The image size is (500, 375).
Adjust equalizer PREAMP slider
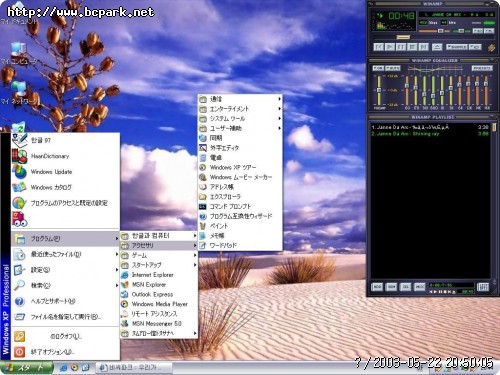tap(379, 90)
